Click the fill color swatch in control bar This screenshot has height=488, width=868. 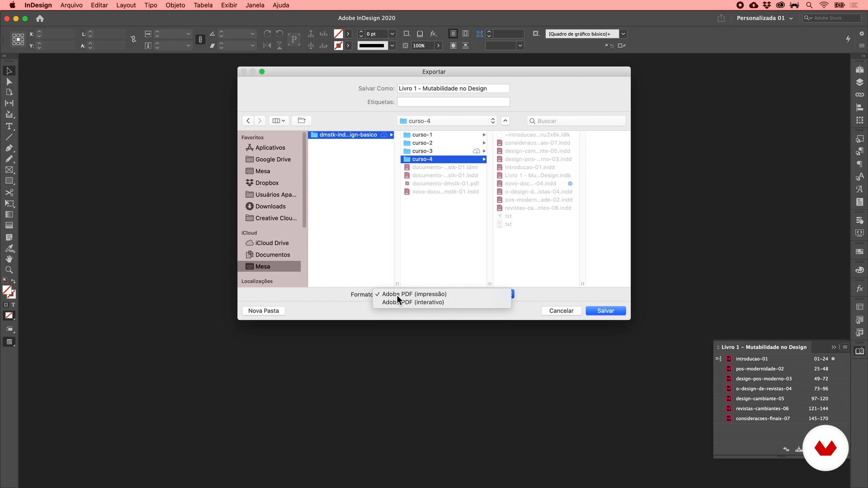pos(338,34)
